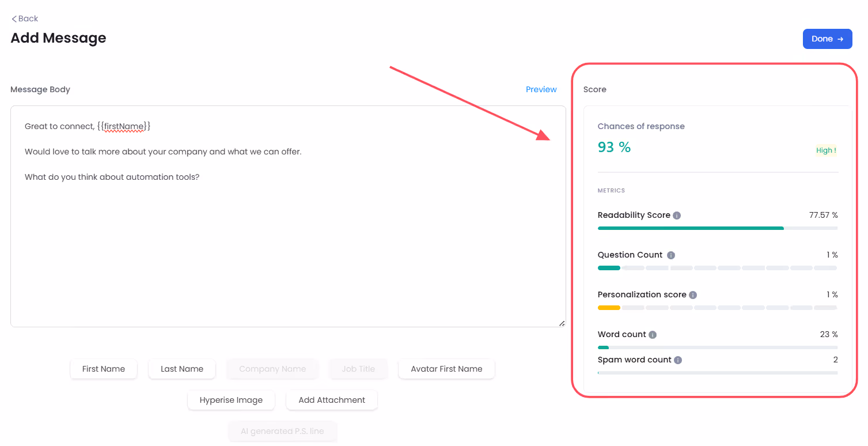Click the High ! badge
The image size is (868, 446).
(826, 150)
